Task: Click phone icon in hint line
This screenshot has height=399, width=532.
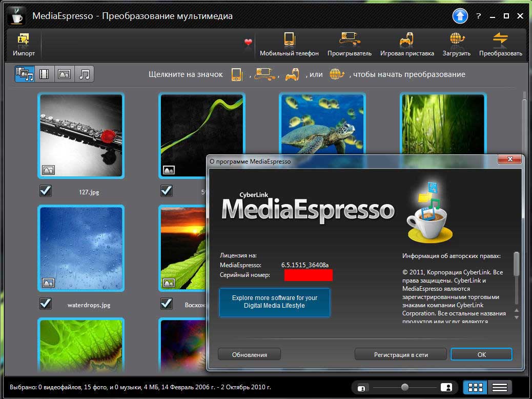Action: tap(237, 74)
